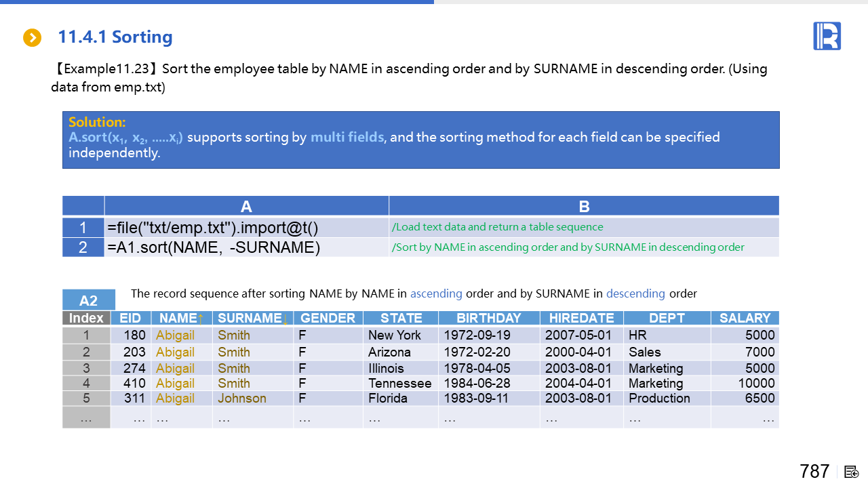Click the "11.4.1 Sorting" heading
The height and width of the screenshot is (488, 868).
[115, 37]
